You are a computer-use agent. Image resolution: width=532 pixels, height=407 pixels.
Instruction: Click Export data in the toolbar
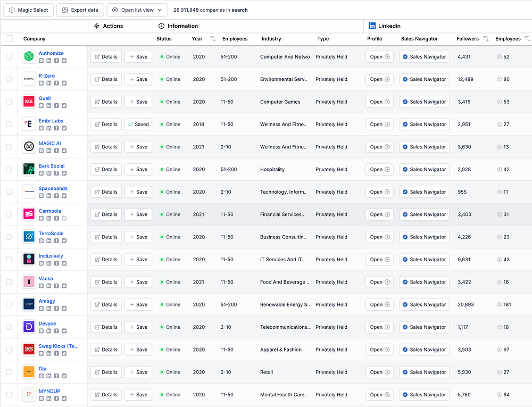click(80, 10)
